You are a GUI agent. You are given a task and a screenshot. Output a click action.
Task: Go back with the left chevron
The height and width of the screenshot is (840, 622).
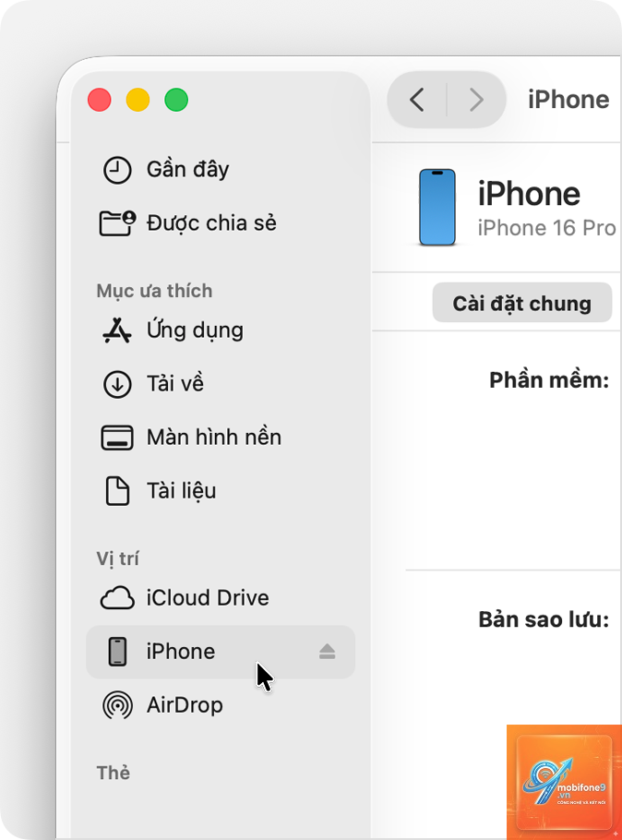[417, 100]
